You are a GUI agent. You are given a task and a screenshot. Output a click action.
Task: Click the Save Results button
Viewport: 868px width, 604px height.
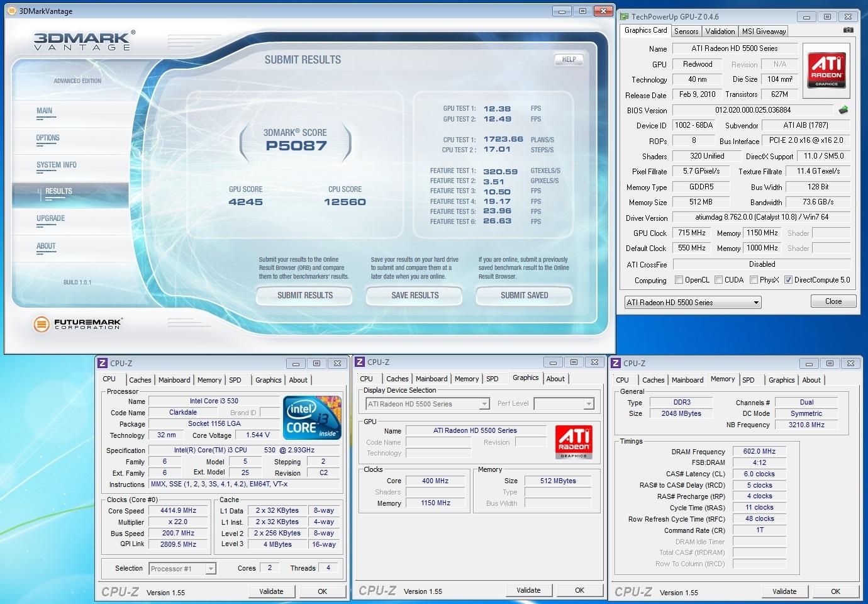(415, 295)
